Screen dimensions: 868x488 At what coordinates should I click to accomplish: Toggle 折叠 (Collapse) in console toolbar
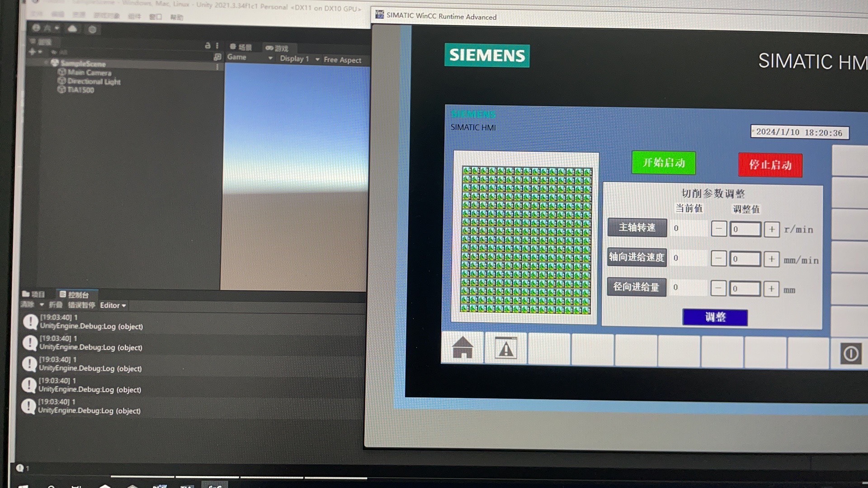(x=56, y=305)
